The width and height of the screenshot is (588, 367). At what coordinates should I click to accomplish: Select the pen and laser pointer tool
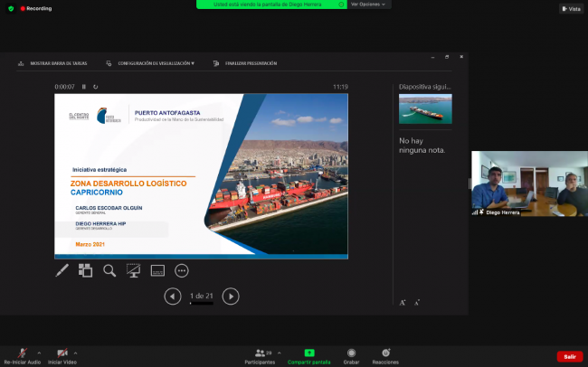tap(62, 270)
